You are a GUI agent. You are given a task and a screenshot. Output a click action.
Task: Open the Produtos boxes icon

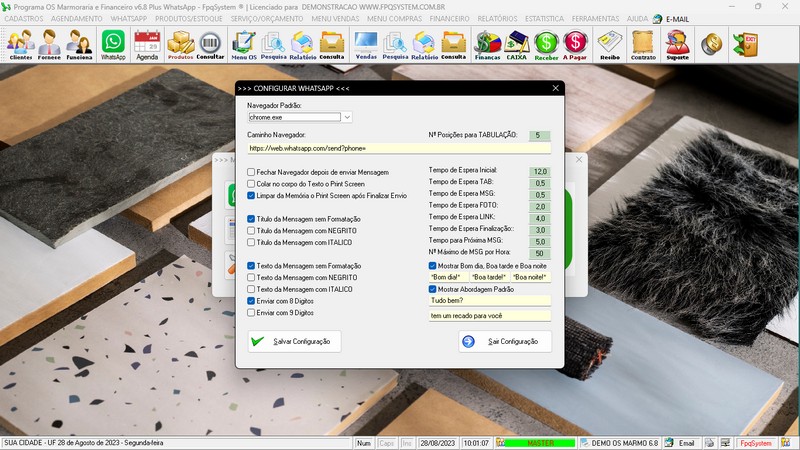tap(181, 45)
